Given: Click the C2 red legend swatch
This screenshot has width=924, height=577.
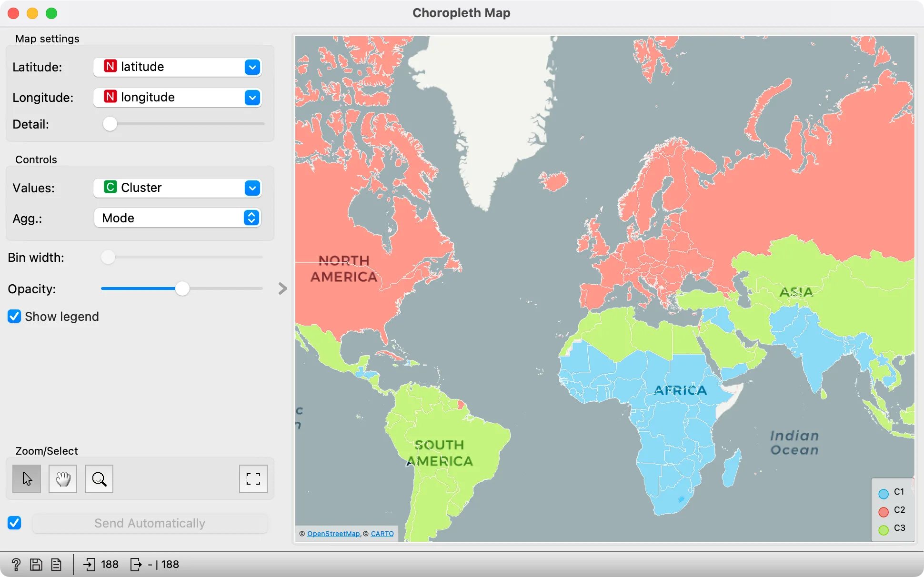Looking at the screenshot, I should pos(884,512).
